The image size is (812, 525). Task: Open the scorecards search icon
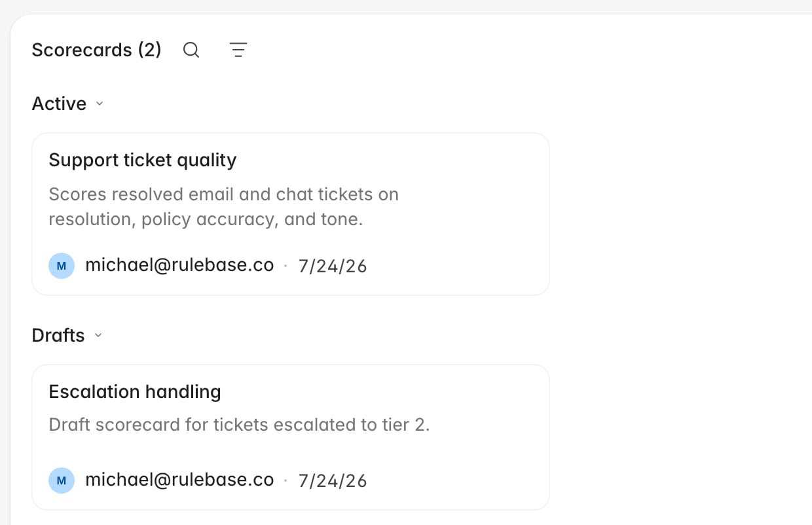191,50
